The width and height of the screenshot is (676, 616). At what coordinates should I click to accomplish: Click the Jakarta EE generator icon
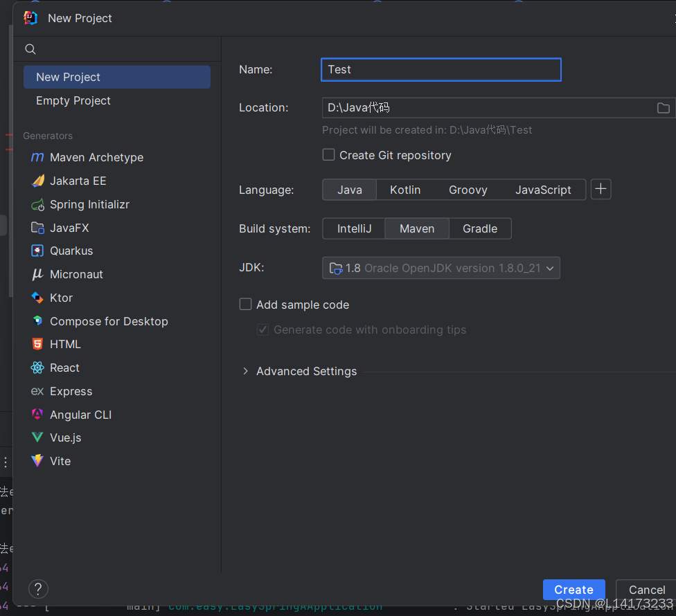37,181
